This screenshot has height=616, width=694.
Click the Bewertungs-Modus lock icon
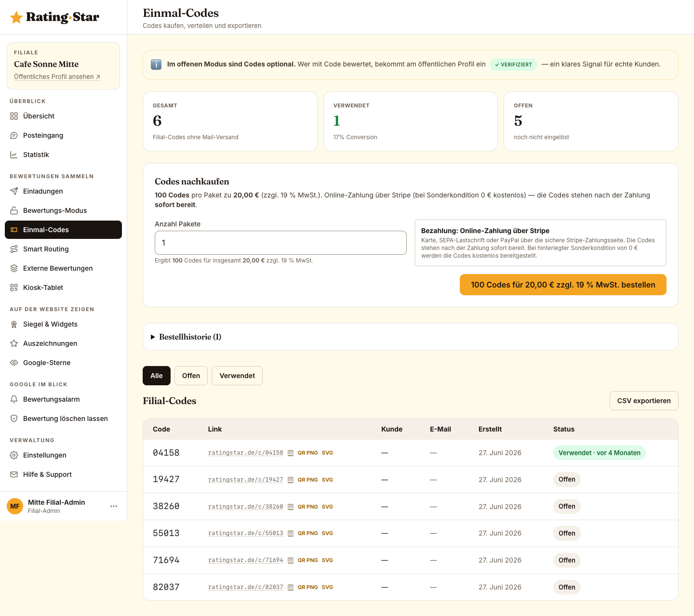click(x=14, y=210)
